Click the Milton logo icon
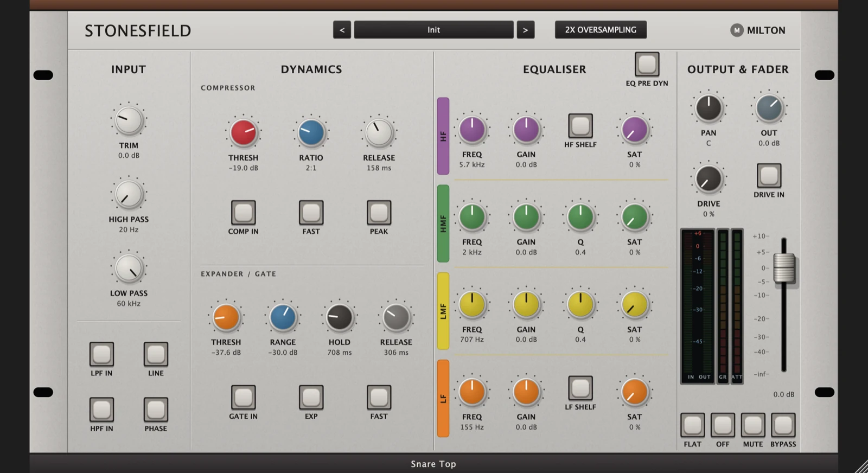Image resolution: width=868 pixels, height=473 pixels. pos(736,30)
